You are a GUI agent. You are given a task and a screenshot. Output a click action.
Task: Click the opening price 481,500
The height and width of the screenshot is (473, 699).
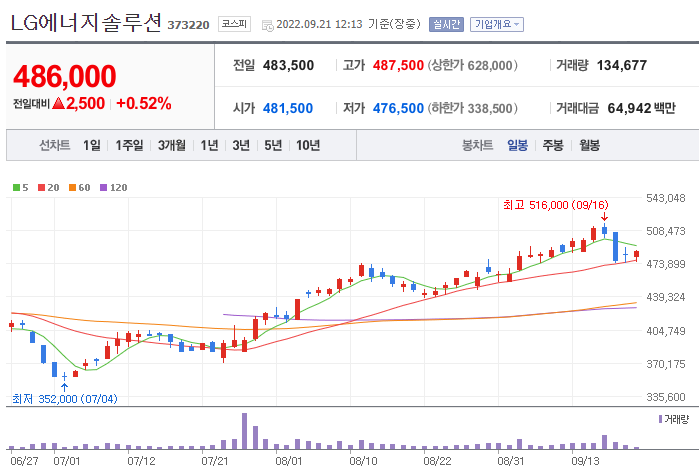(288, 108)
